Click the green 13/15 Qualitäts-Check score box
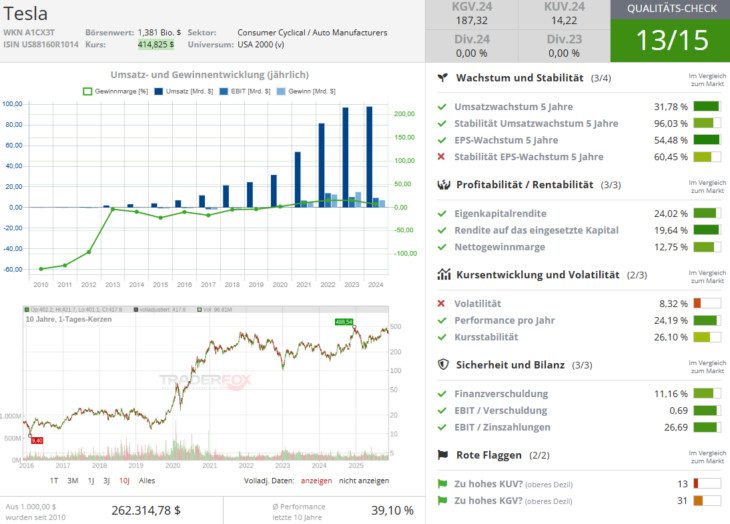730x524 pixels. 673,39
